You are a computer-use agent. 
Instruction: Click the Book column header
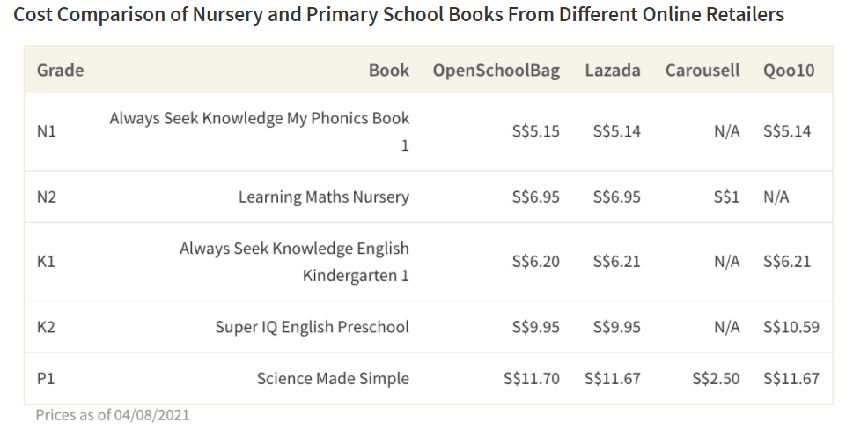[x=388, y=71]
